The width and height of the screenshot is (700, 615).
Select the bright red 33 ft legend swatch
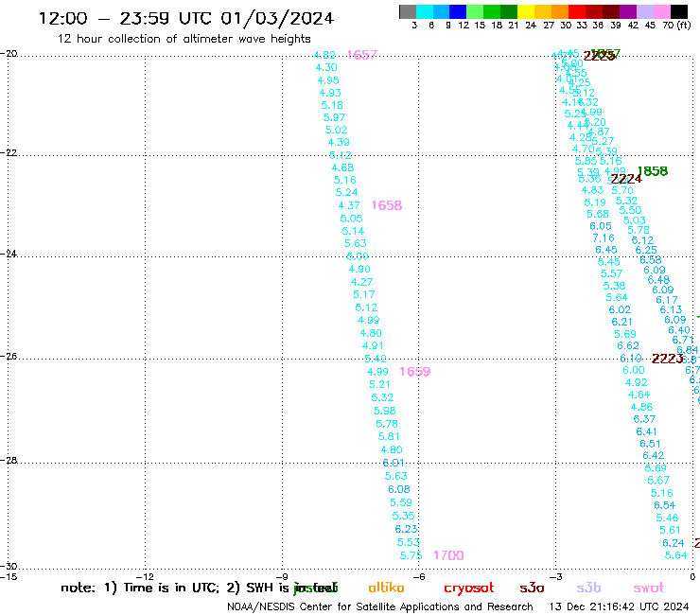[577, 11]
